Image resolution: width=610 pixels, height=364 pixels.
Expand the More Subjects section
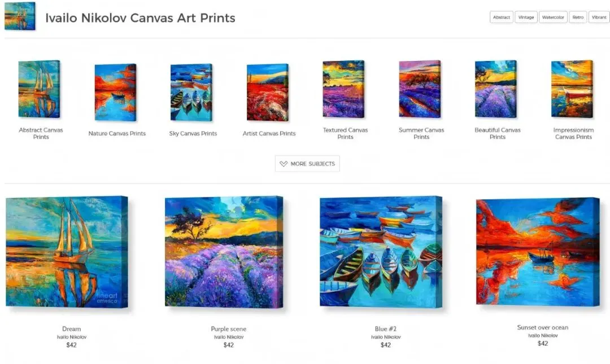coord(307,164)
